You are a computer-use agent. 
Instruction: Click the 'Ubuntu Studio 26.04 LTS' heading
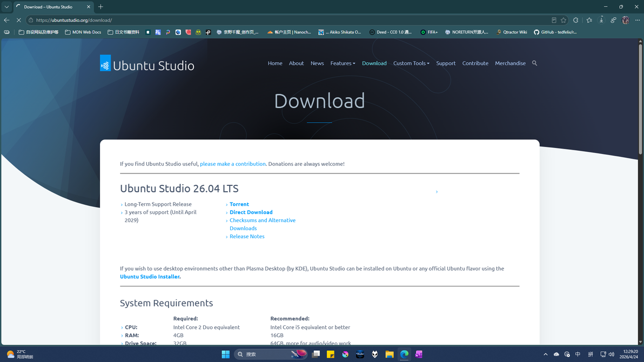coord(179,189)
